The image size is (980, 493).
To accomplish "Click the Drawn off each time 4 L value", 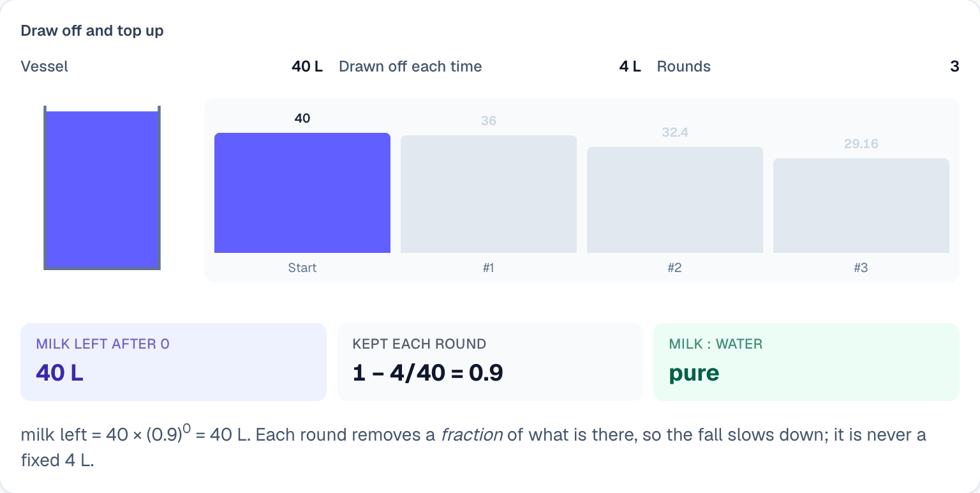I will click(x=630, y=66).
